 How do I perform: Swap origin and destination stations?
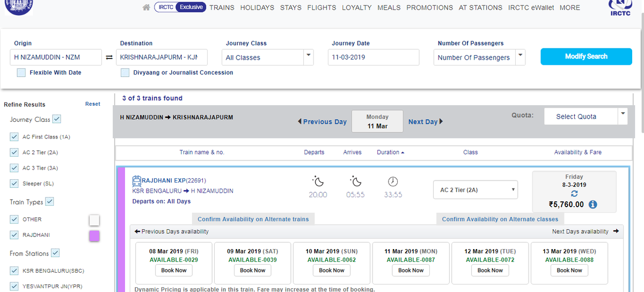(109, 57)
